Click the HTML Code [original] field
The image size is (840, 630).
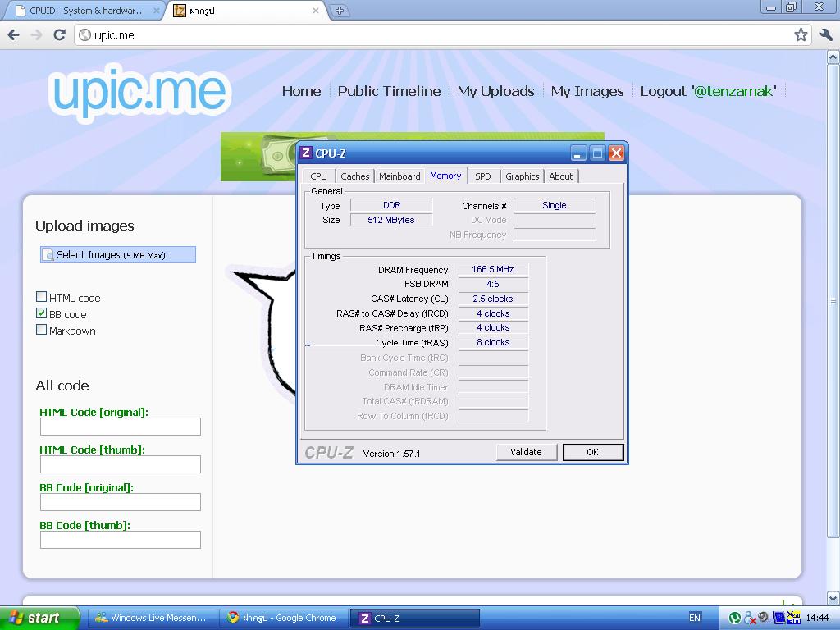(x=121, y=427)
